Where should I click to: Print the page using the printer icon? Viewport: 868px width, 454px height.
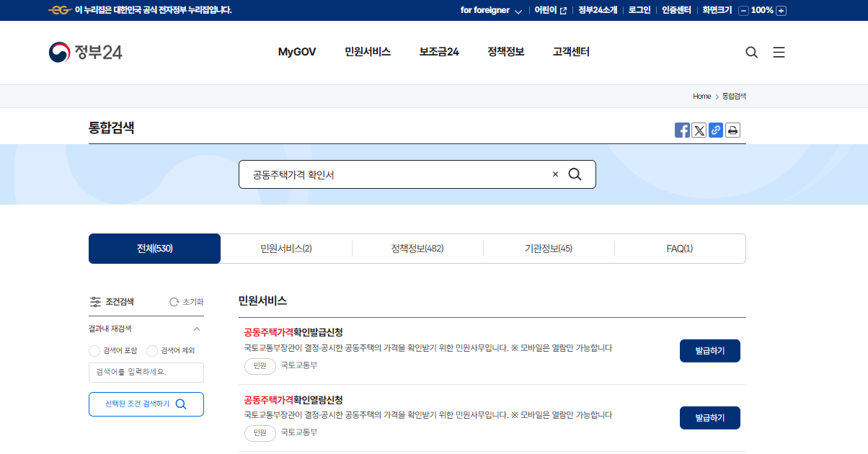732,130
